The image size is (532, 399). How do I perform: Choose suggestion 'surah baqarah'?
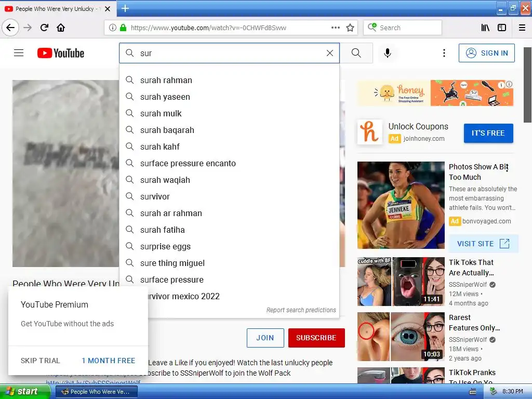tap(229, 130)
